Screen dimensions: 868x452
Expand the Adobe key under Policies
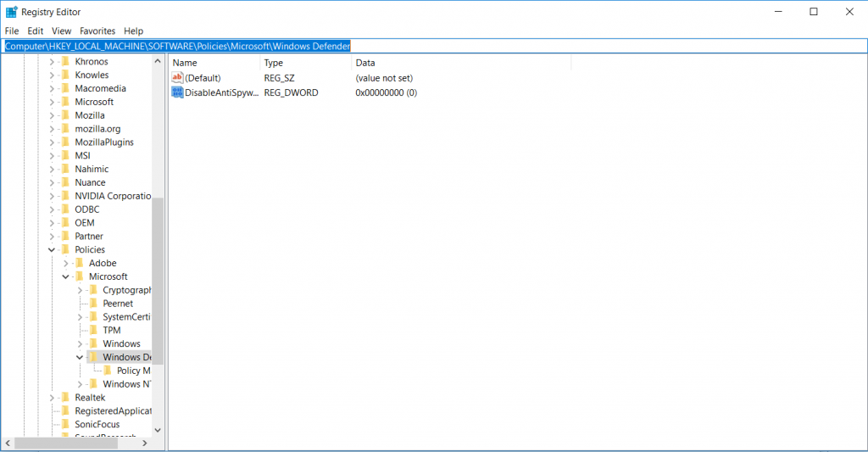66,264
